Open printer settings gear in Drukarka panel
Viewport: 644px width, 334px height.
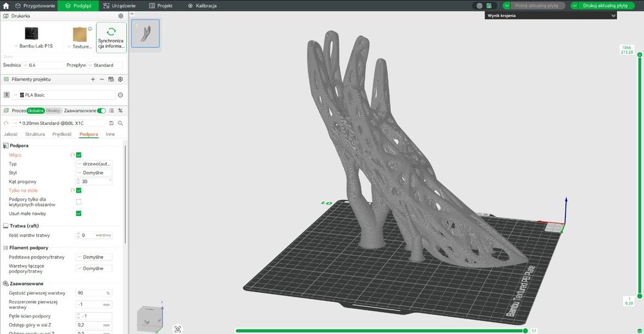click(x=120, y=15)
